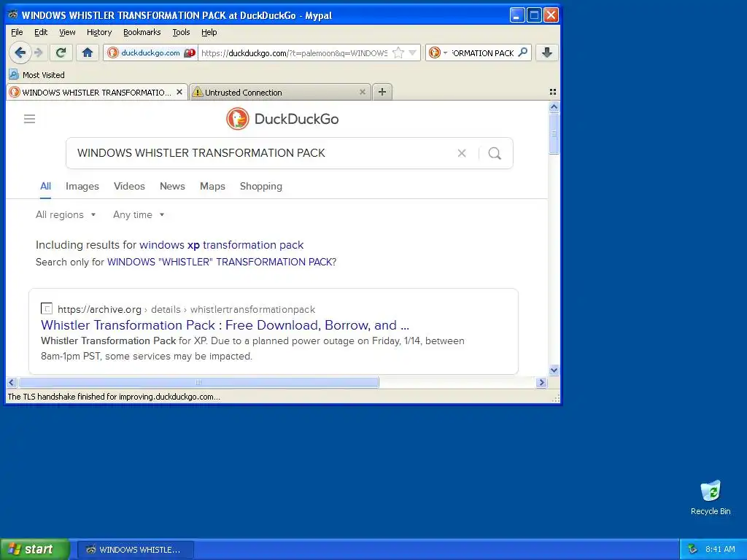The image size is (747, 560).
Task: Expand the Any time filter
Action: click(x=139, y=215)
